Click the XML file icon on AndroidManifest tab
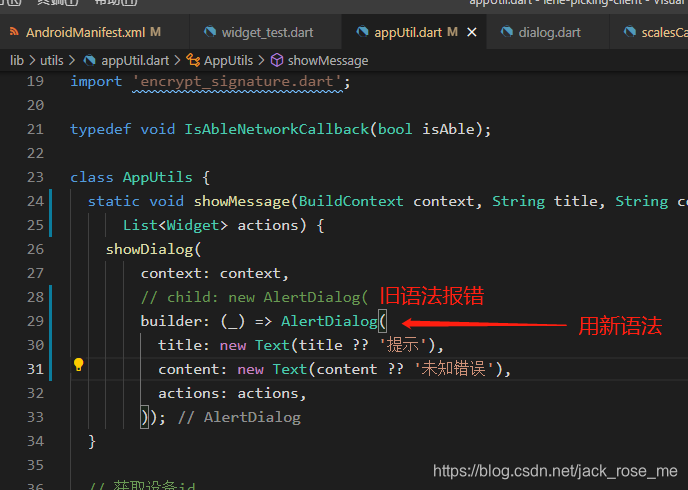688x490 pixels. [14, 32]
